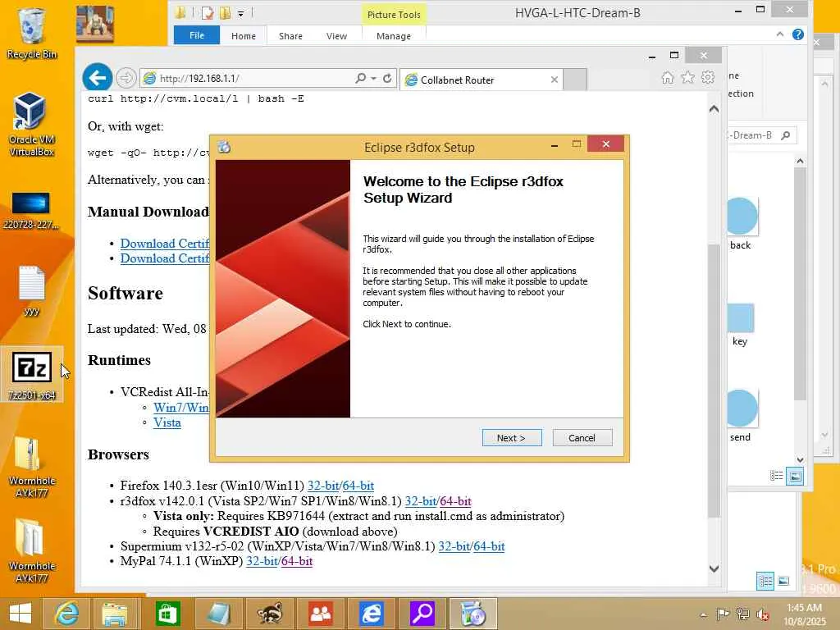This screenshot has height=630, width=840.
Task: Open Favorites star in Internet Explorer
Action: point(687,78)
